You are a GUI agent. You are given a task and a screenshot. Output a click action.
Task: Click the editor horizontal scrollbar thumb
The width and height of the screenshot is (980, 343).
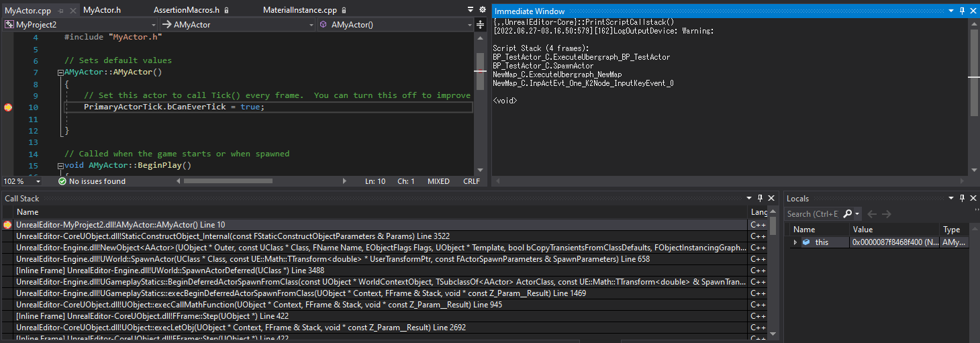click(228, 181)
